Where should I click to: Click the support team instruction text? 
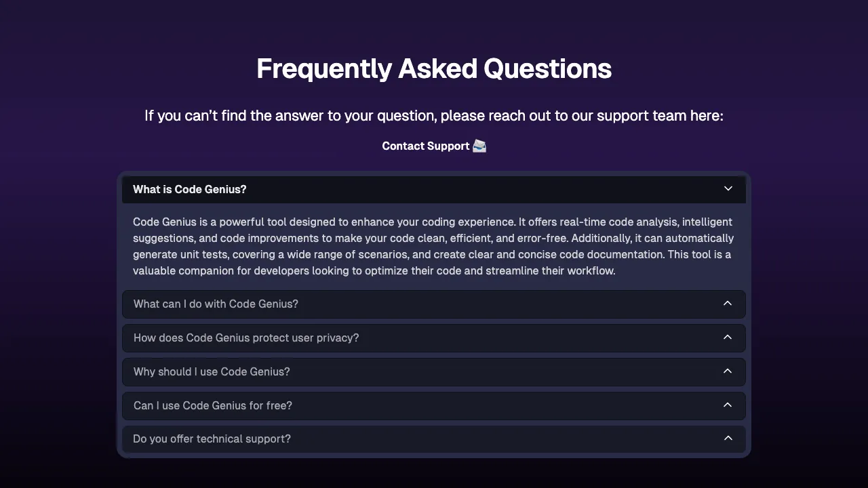433,115
